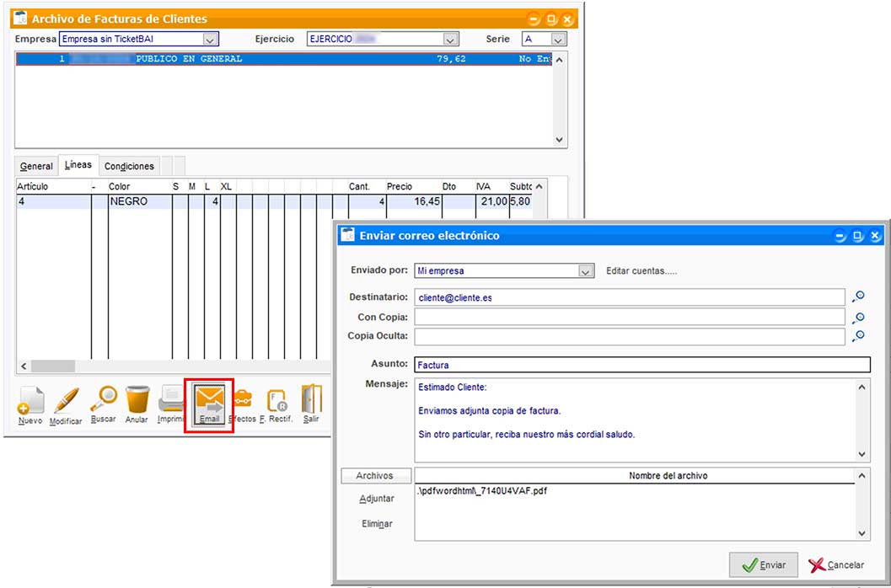
Task: Click the F. Rectif. icon
Action: [x=276, y=405]
